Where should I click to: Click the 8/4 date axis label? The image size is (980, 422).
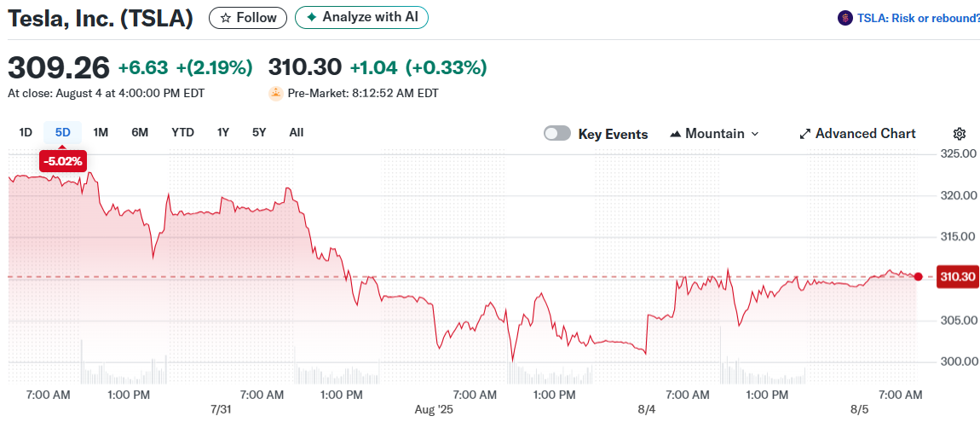[647, 409]
